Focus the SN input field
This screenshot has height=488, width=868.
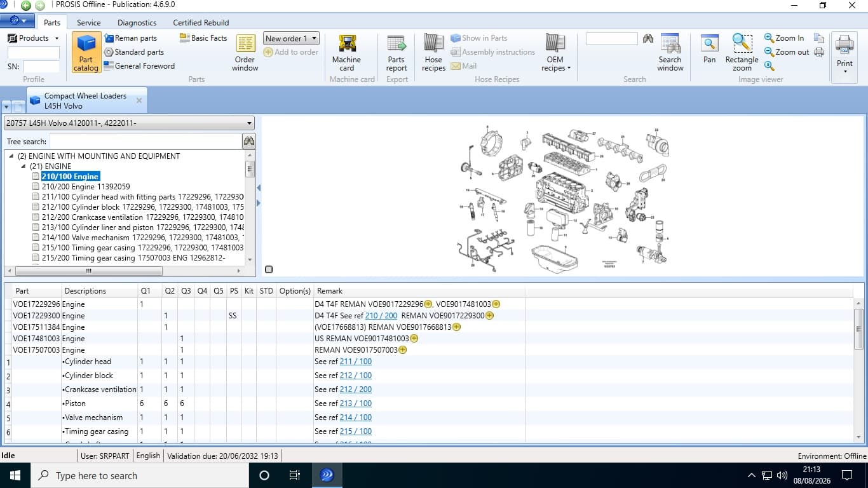coord(41,66)
